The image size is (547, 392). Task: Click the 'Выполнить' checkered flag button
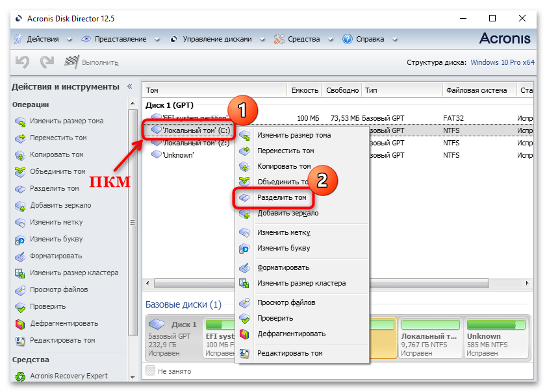pyautogui.click(x=71, y=62)
